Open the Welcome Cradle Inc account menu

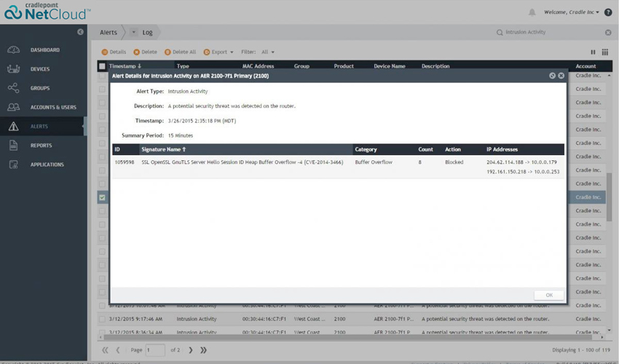coord(571,12)
